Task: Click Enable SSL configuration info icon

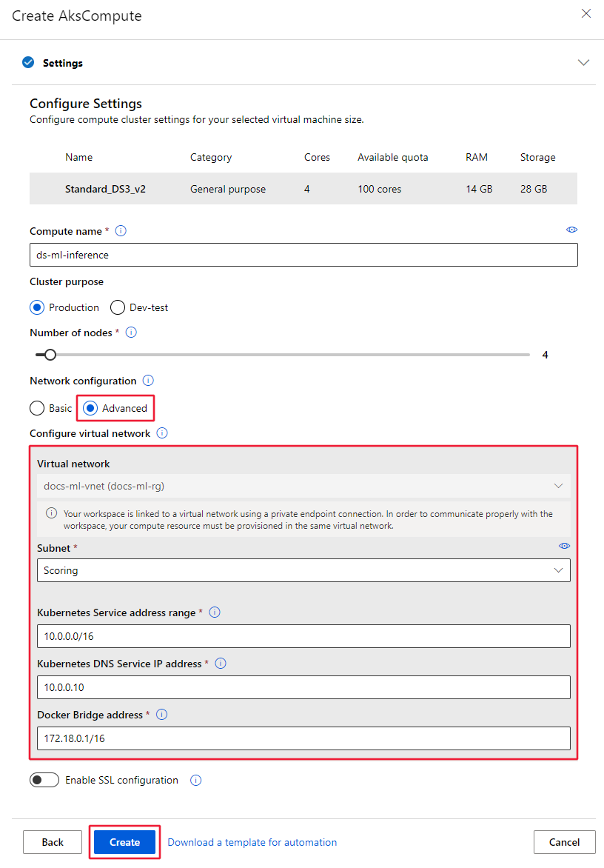Action: click(x=196, y=780)
